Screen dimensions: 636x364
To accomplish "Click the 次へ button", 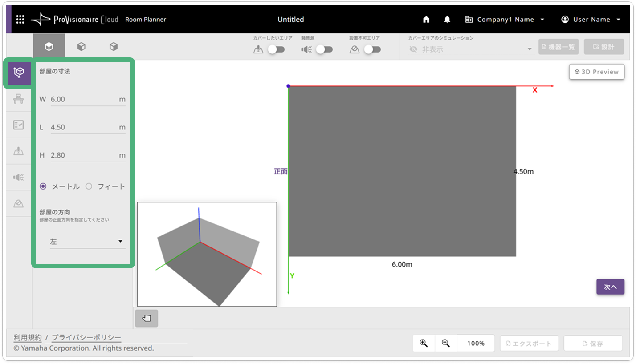I will coord(610,287).
